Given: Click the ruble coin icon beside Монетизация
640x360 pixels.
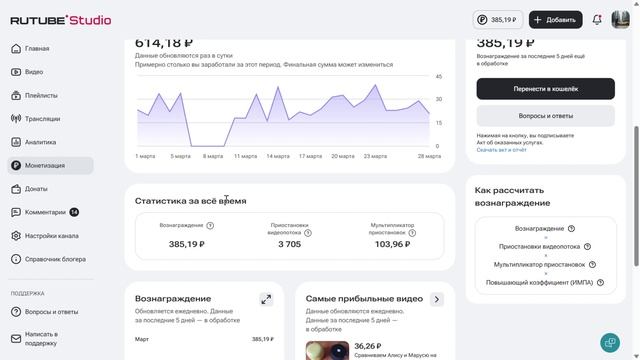Looking at the screenshot, I should [x=16, y=165].
